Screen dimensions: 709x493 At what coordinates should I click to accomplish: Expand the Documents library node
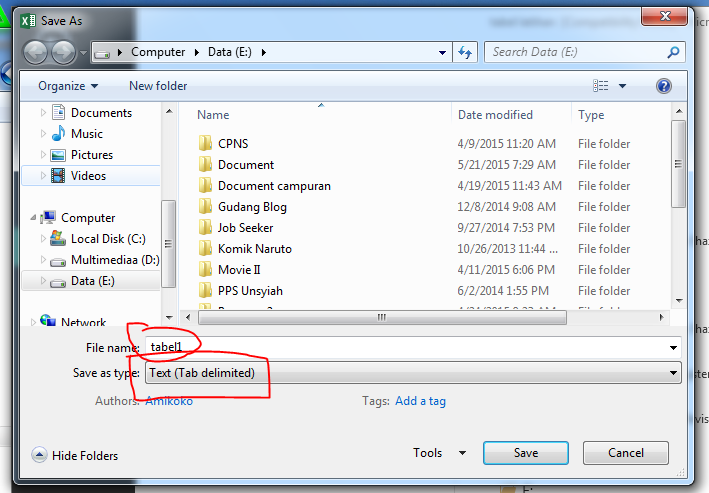43,113
